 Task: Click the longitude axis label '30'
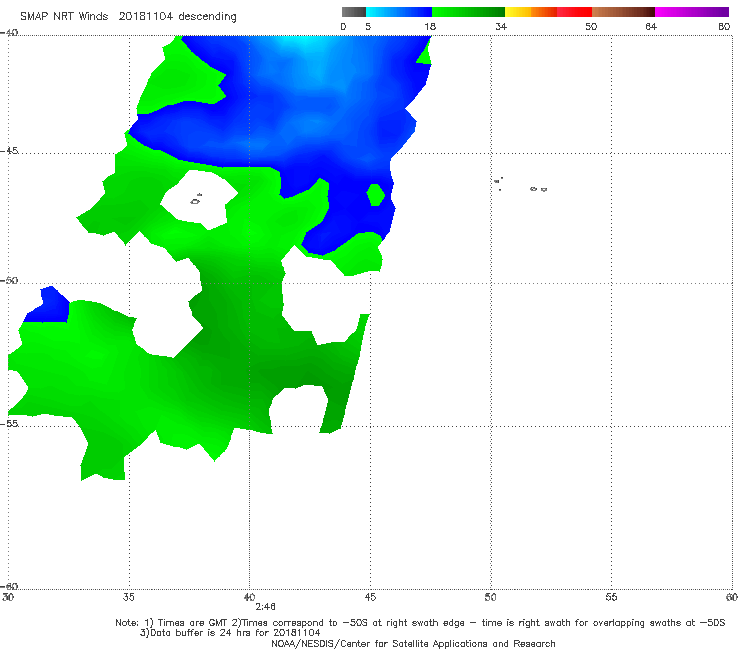8,597
